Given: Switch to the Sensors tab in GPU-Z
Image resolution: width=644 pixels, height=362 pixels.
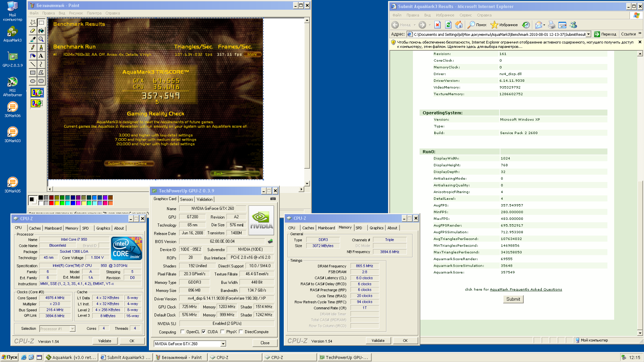Looking at the screenshot, I should click(x=186, y=199).
